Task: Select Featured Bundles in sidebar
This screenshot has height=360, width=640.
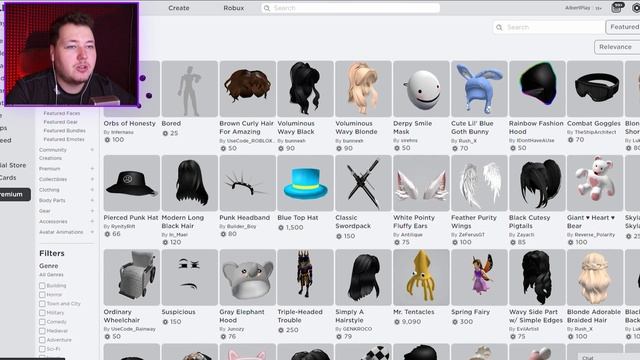Action: (64, 131)
